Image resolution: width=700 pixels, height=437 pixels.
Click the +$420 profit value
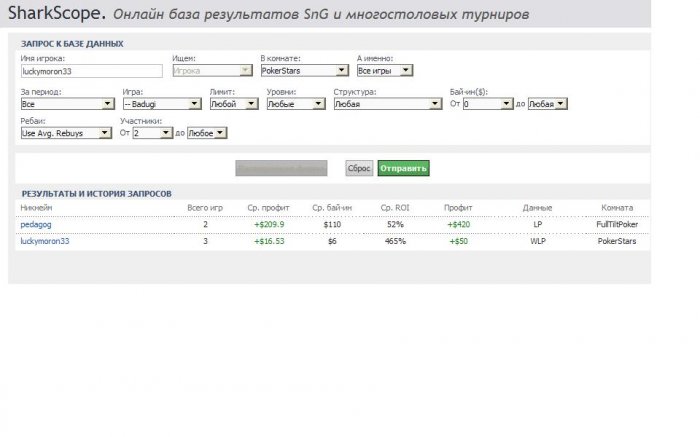(458, 225)
